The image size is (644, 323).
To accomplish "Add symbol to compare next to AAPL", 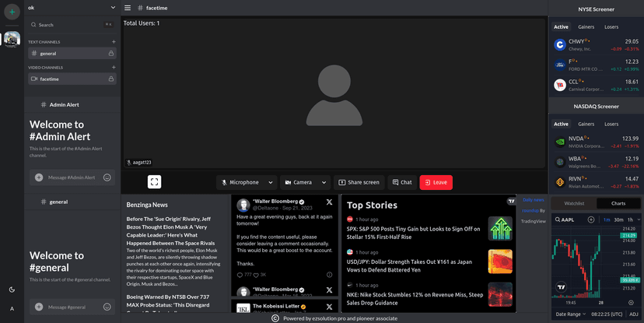I will [x=591, y=219].
